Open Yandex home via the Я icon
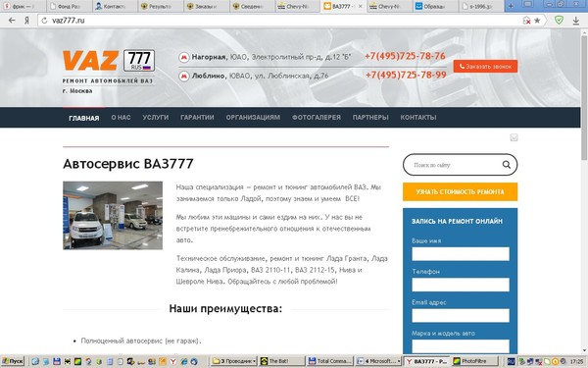 pos(26,21)
